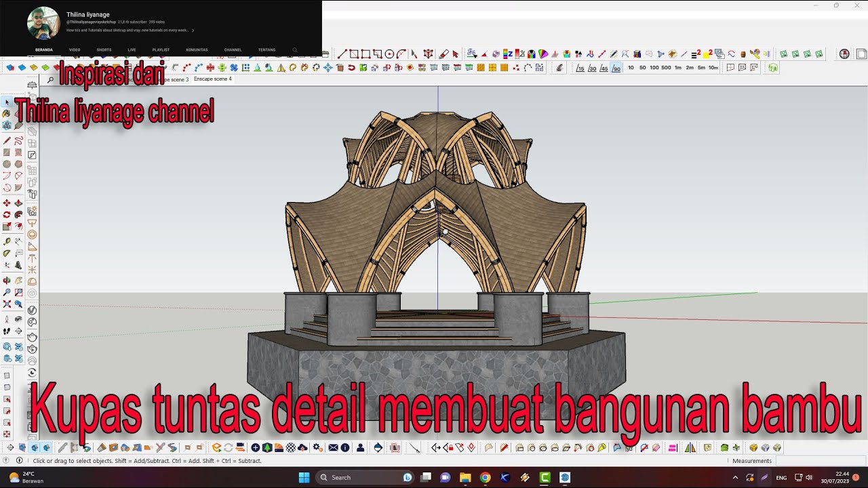Open the clock showing 22.44
This screenshot has width=868, height=488.
point(834,477)
